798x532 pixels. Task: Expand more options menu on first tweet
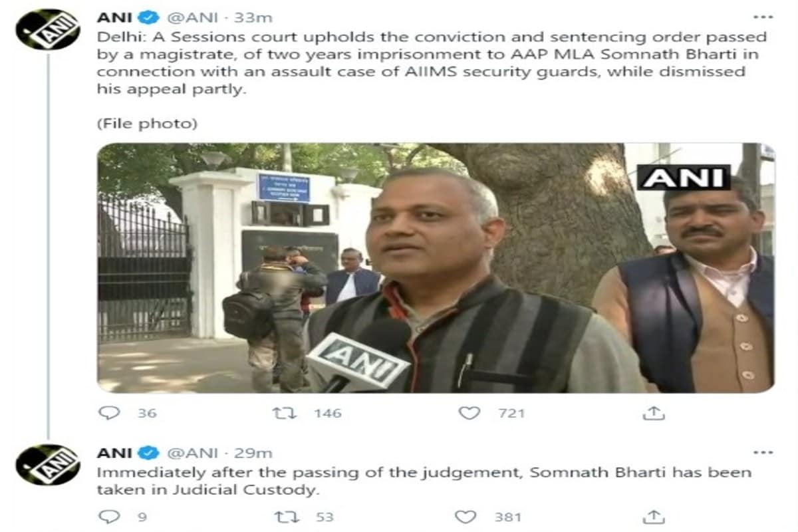coord(762,17)
